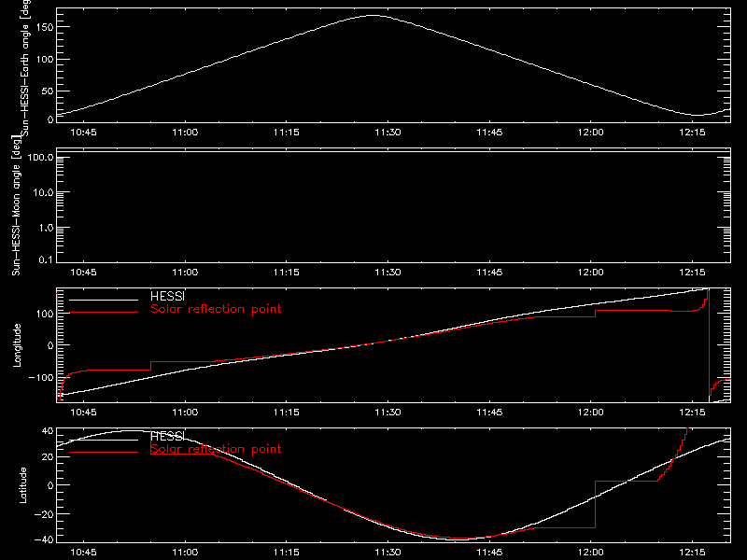The width and height of the screenshot is (747, 560).
Task: Select HESSI legend text in Longitude plot
Action: (167, 296)
